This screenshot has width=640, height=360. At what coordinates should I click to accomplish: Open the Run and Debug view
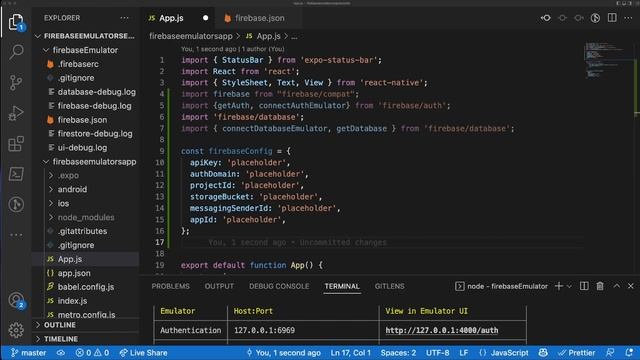(16, 113)
